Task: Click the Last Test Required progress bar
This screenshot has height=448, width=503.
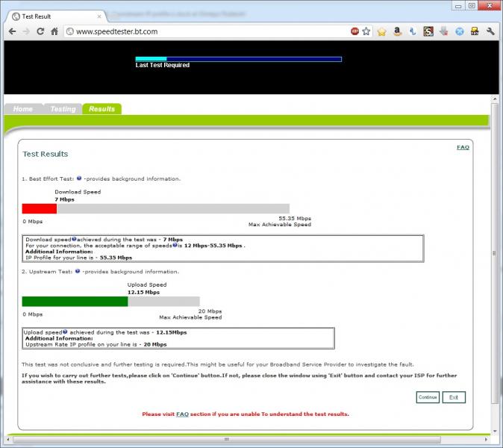Action: (x=238, y=59)
